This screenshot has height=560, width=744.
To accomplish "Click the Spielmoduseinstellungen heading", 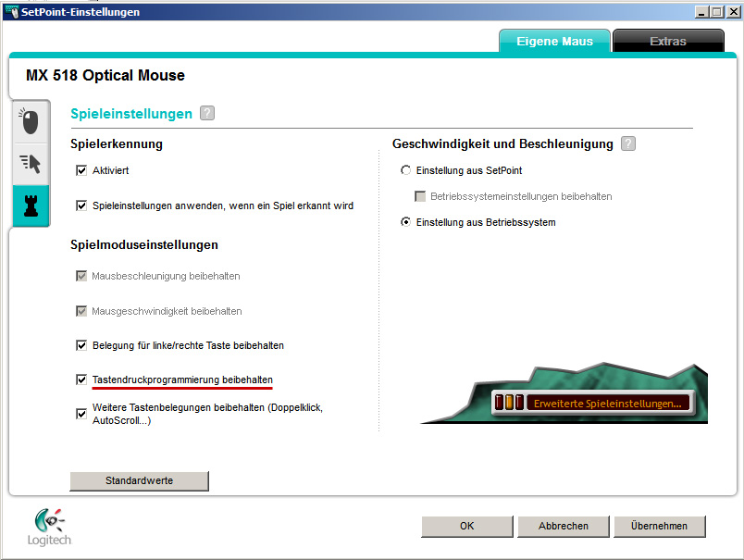I will tap(144, 245).
